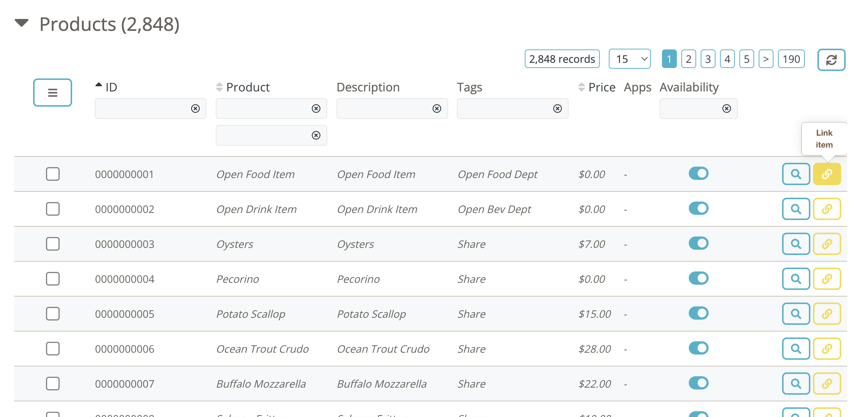Clear the ID filter field

click(195, 109)
